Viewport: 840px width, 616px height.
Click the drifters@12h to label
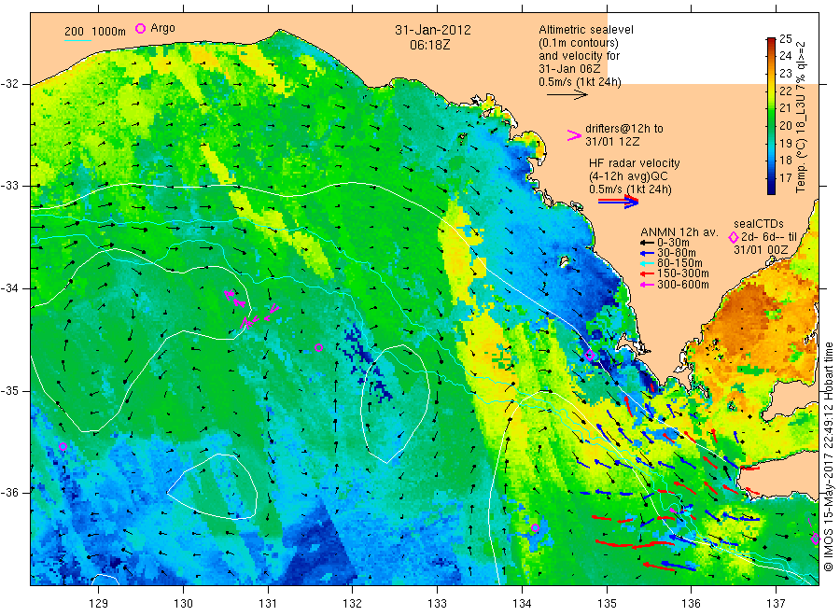(x=624, y=129)
